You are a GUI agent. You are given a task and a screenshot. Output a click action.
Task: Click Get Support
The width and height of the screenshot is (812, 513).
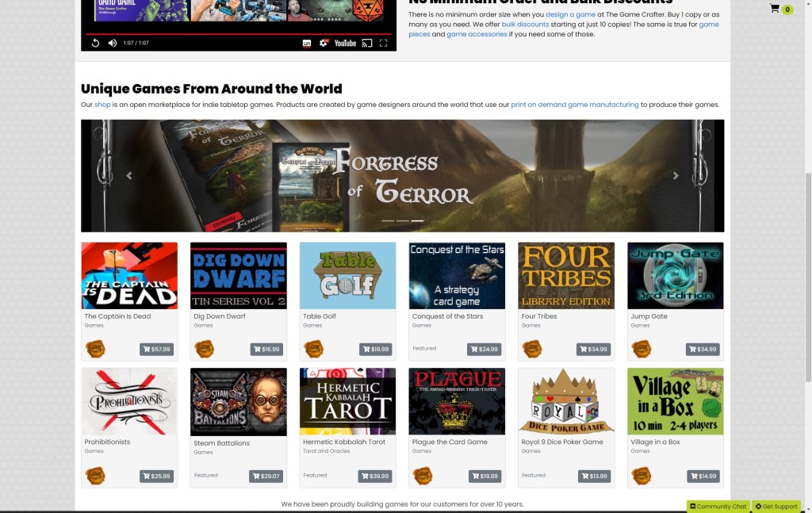(775, 507)
